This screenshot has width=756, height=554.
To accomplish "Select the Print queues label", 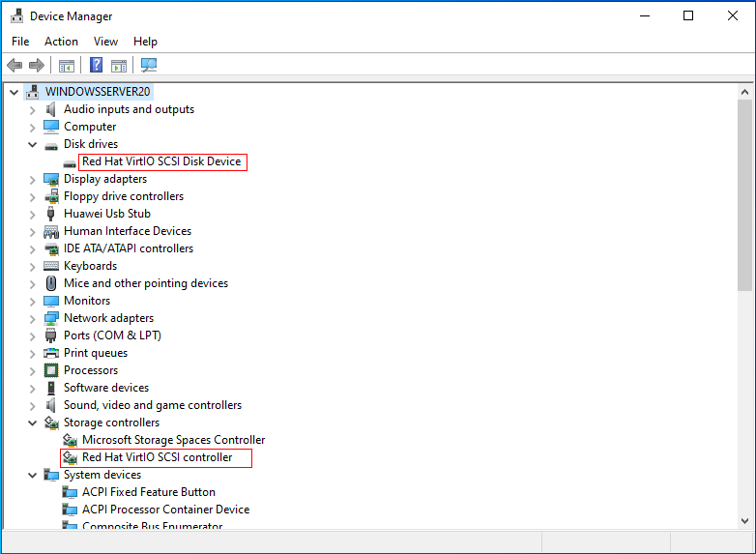I will (96, 353).
